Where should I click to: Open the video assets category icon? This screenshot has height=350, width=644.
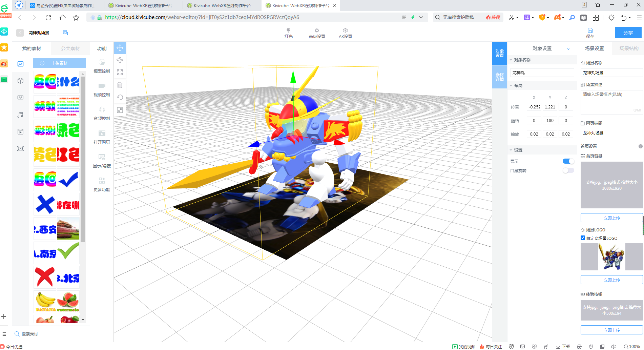tap(21, 131)
